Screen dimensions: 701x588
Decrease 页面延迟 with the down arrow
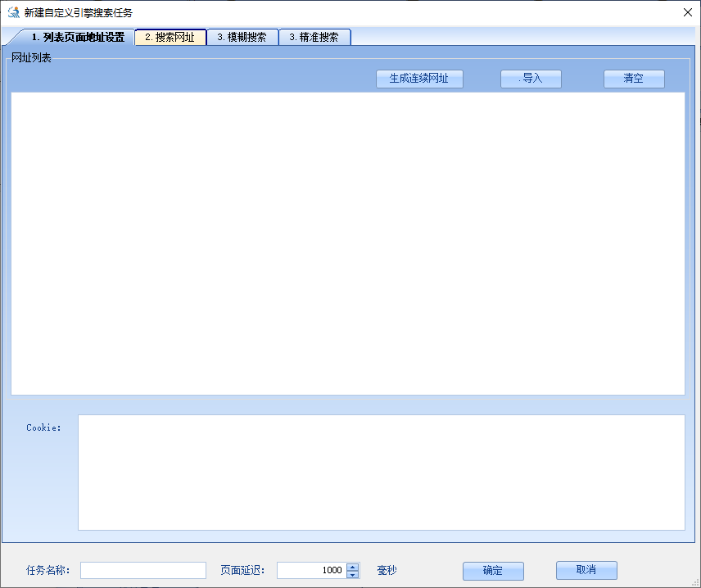[x=353, y=575]
